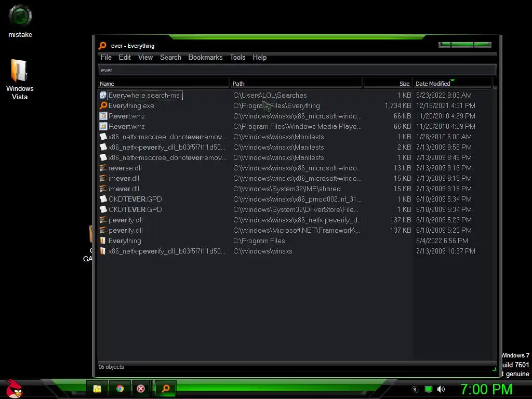Sort results by Path column header
This screenshot has width=532, height=399.
coord(296,84)
